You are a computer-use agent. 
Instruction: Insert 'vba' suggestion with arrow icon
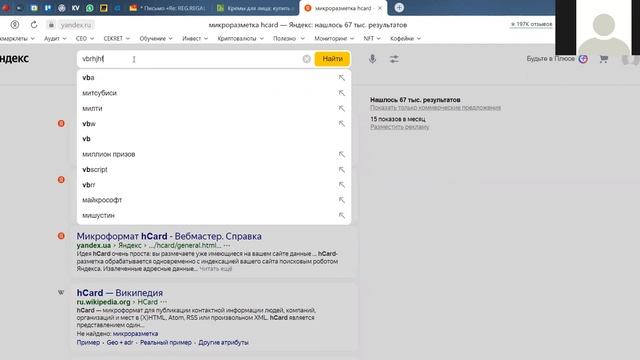(342, 78)
